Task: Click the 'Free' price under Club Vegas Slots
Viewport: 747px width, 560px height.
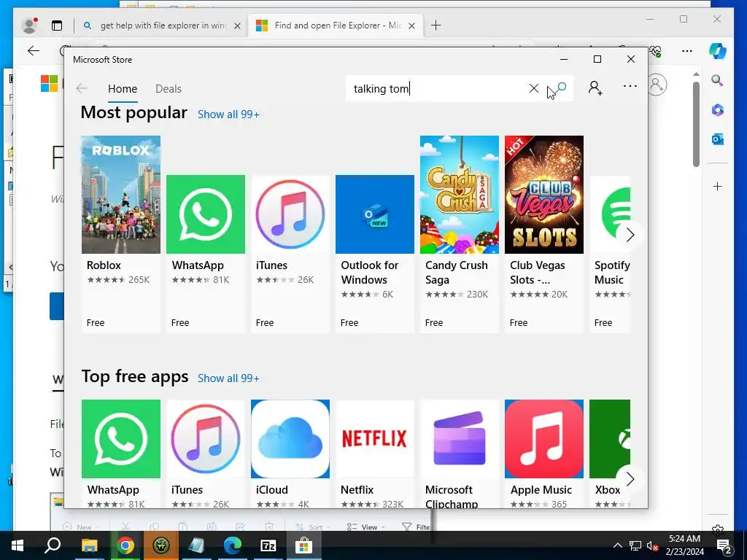Action: (519, 323)
